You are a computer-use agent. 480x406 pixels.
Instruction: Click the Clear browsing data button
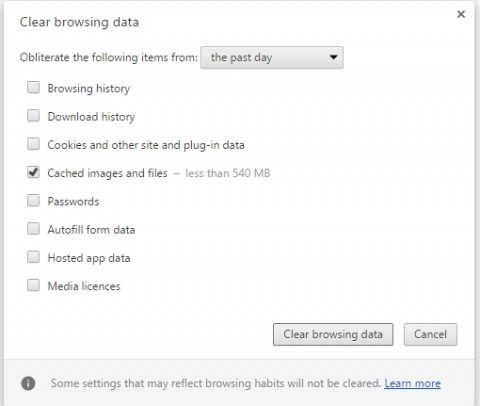point(333,334)
